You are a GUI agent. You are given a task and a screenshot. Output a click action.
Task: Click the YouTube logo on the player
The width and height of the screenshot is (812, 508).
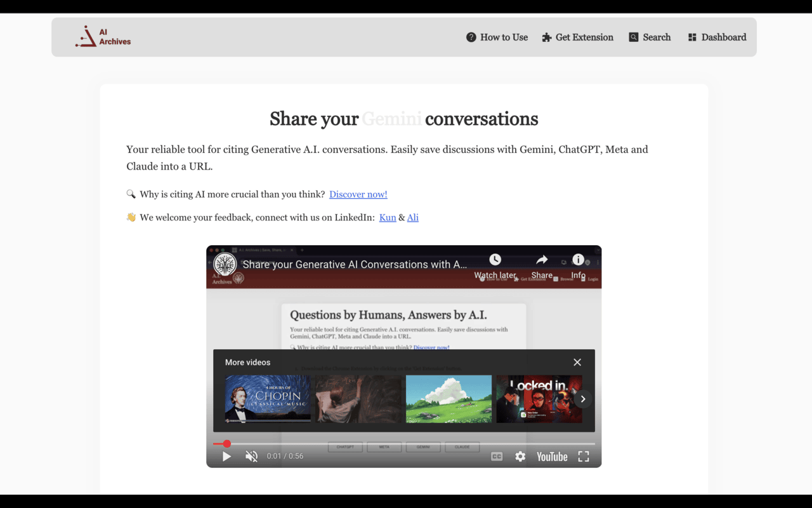click(x=551, y=457)
